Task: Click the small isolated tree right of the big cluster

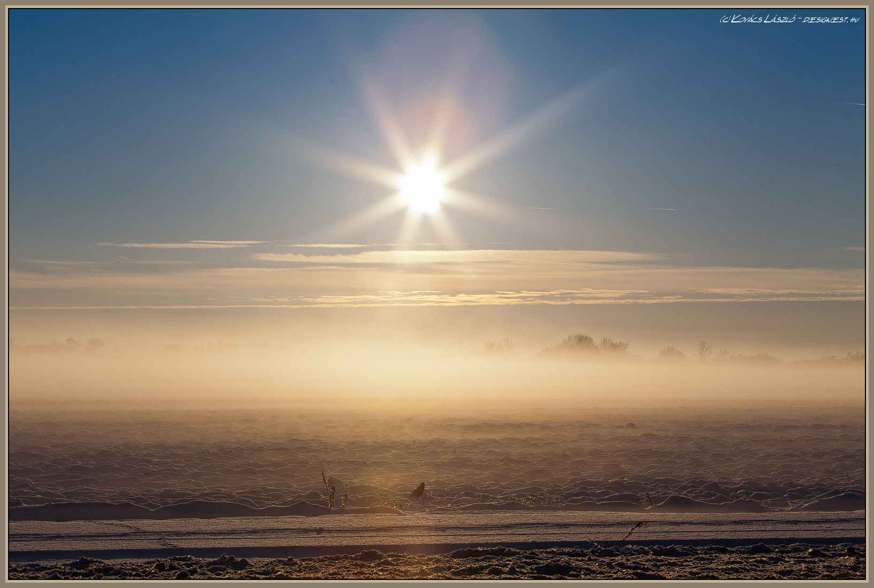Action: click(703, 350)
